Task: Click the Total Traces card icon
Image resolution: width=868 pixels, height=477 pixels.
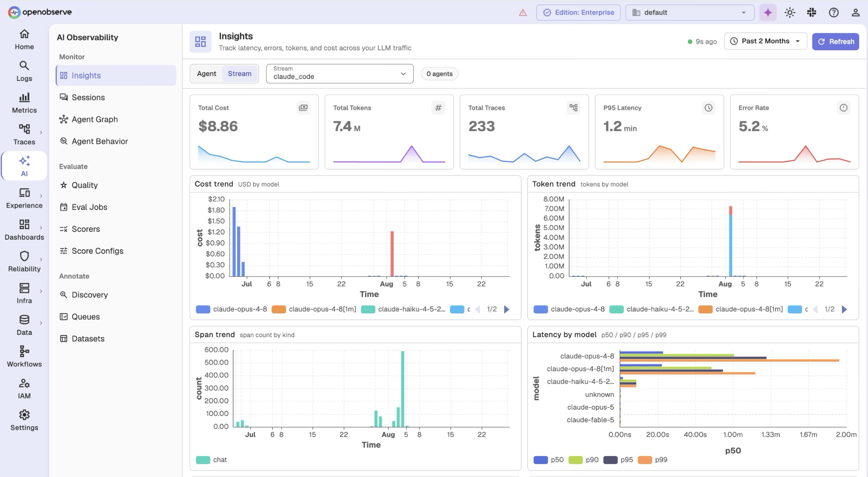Action: point(573,108)
